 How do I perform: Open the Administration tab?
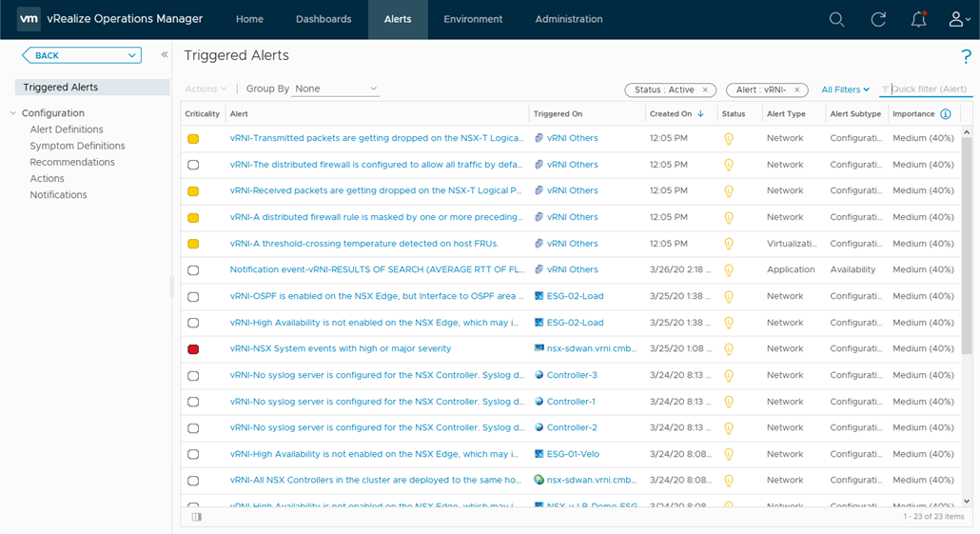pos(568,19)
